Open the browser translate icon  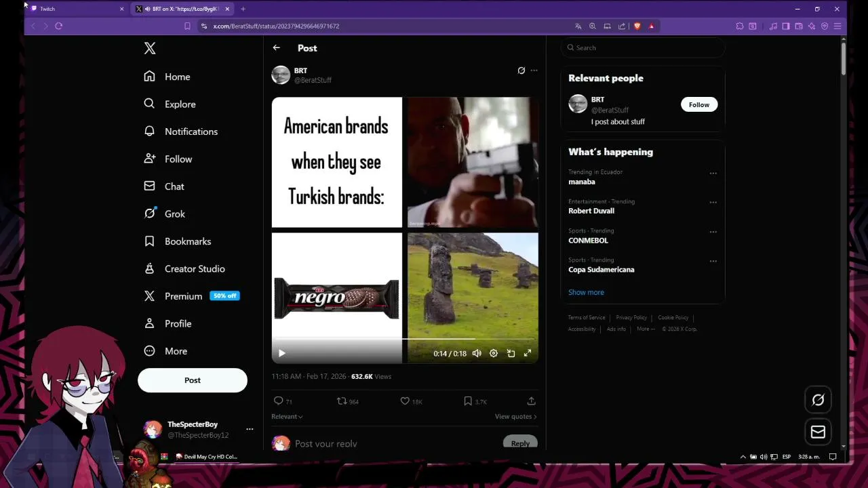pyautogui.click(x=578, y=26)
